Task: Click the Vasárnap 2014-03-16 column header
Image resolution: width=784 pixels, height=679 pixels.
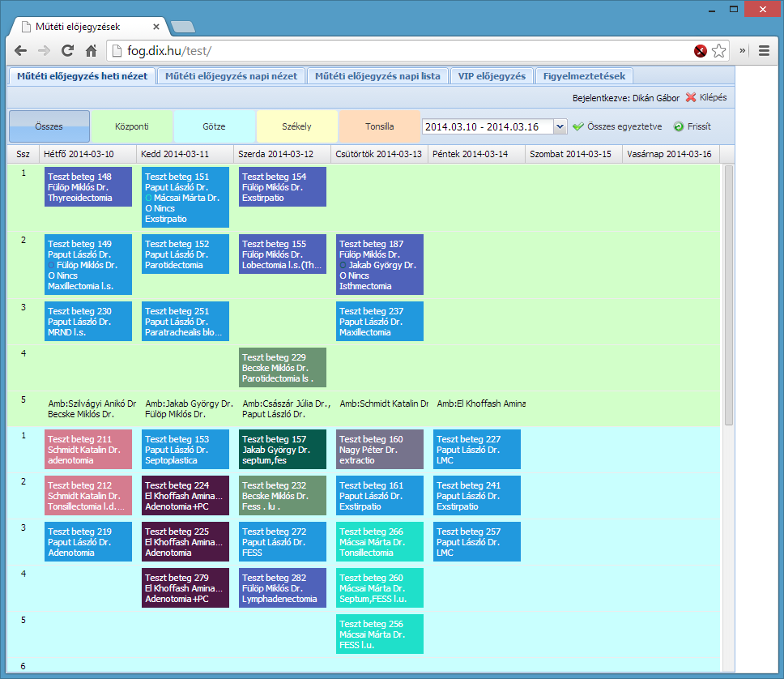Action: click(x=671, y=154)
